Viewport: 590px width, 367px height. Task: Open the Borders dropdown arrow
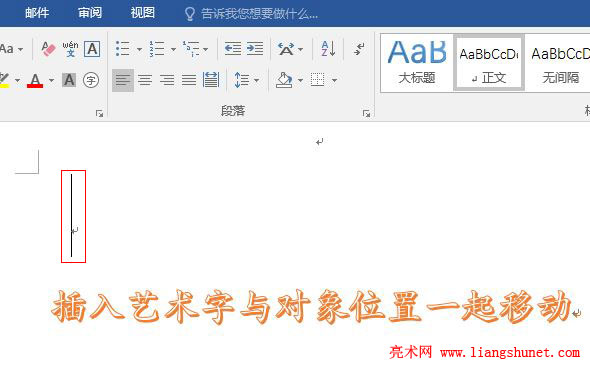(334, 80)
